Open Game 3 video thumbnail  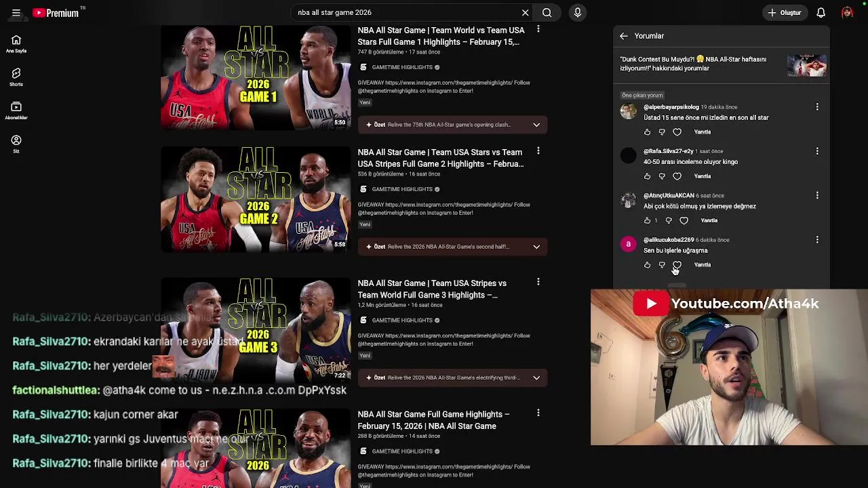pyautogui.click(x=256, y=330)
